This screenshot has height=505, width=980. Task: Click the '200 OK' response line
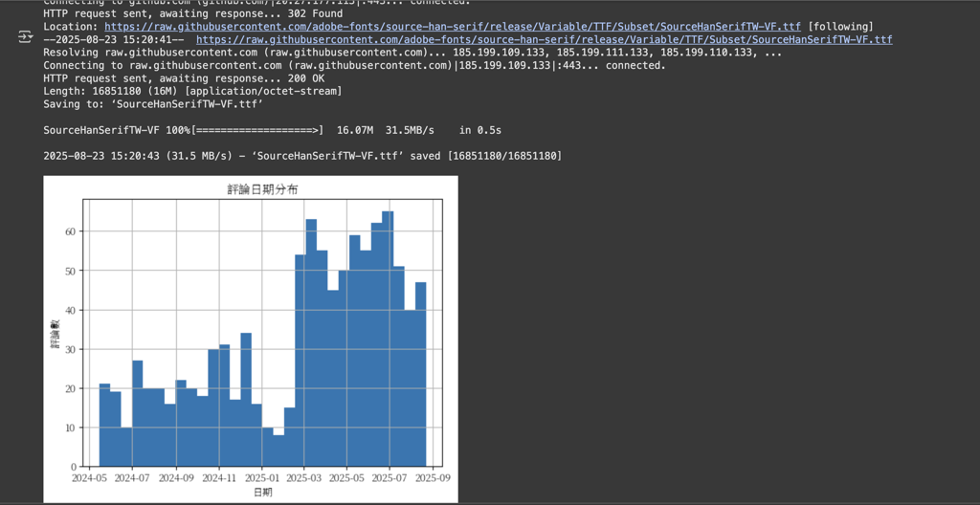[x=184, y=78]
